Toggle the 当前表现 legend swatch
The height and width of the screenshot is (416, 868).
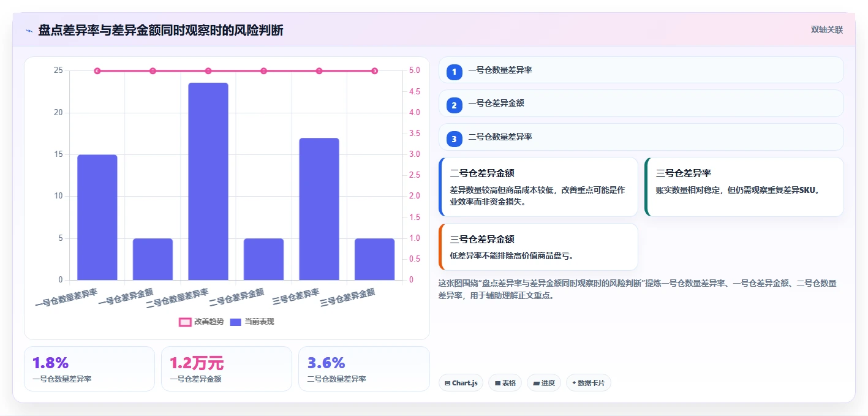[x=236, y=322]
